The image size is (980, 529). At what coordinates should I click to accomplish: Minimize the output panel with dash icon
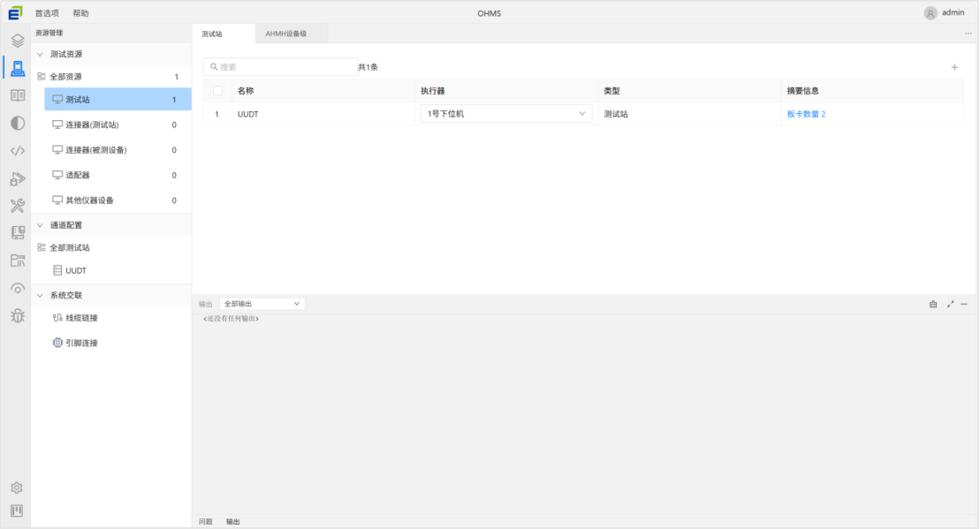tap(964, 304)
